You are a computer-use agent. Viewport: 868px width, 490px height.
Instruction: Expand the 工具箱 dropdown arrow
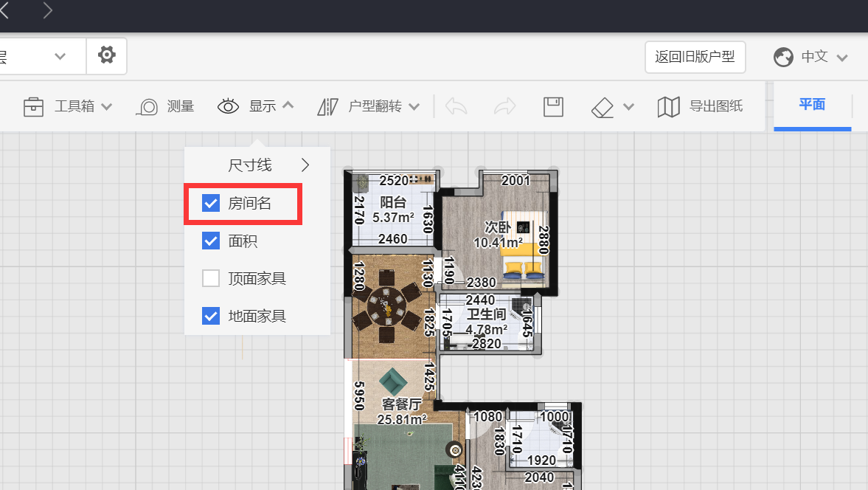click(107, 106)
